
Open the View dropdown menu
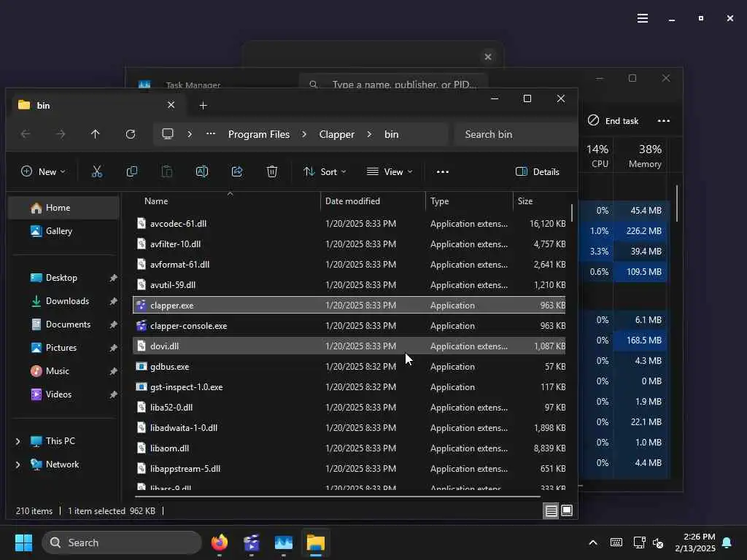(390, 172)
